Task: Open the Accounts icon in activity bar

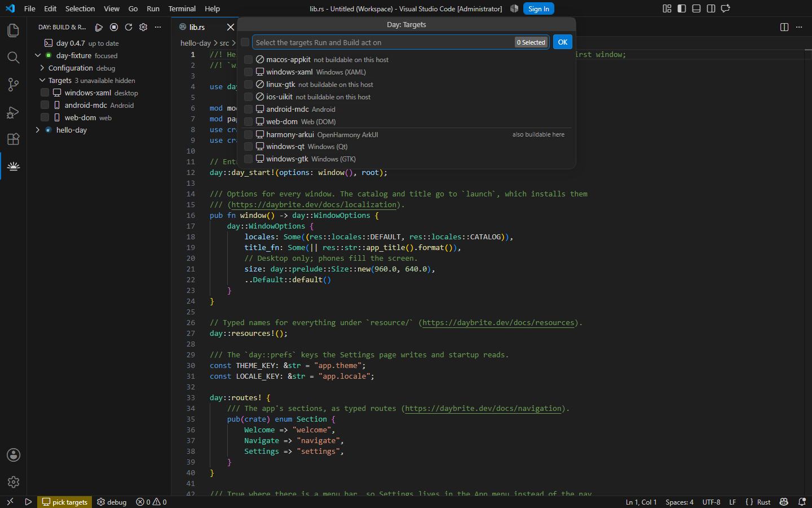Action: (14, 455)
